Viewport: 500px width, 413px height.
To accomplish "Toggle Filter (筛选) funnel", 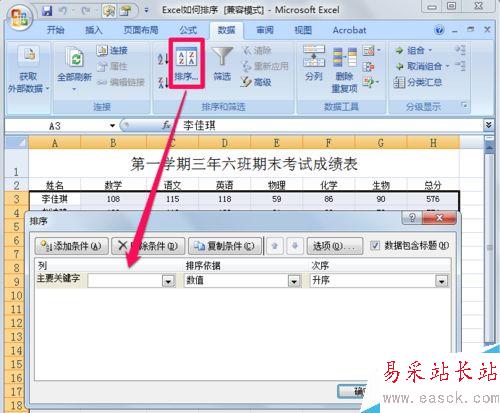I will [x=222, y=64].
